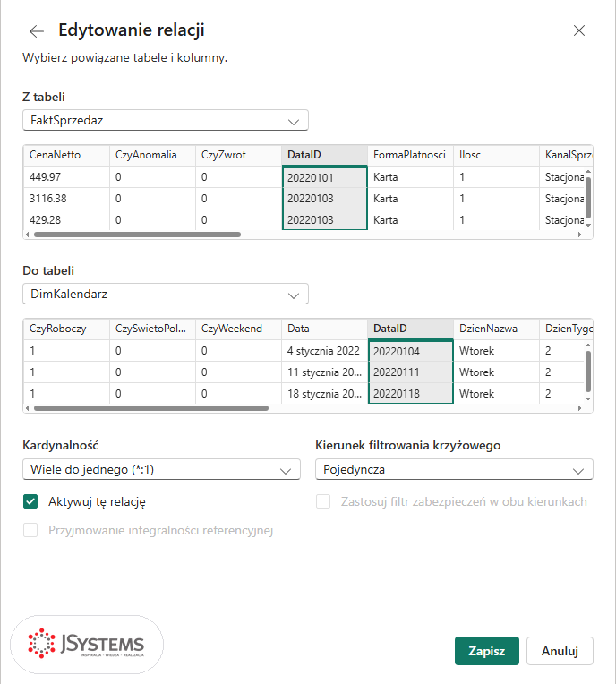
Task: Click cell 11 stycznia 20...
Action: pos(324,372)
